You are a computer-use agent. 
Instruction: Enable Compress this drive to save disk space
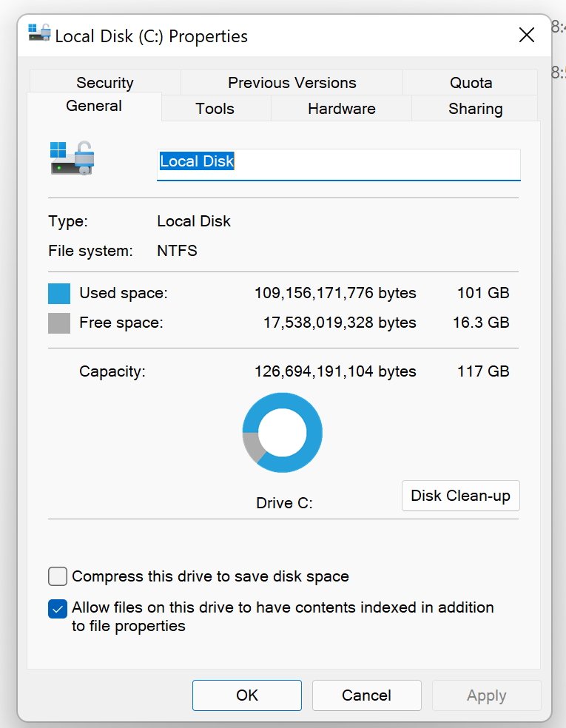coord(58,576)
